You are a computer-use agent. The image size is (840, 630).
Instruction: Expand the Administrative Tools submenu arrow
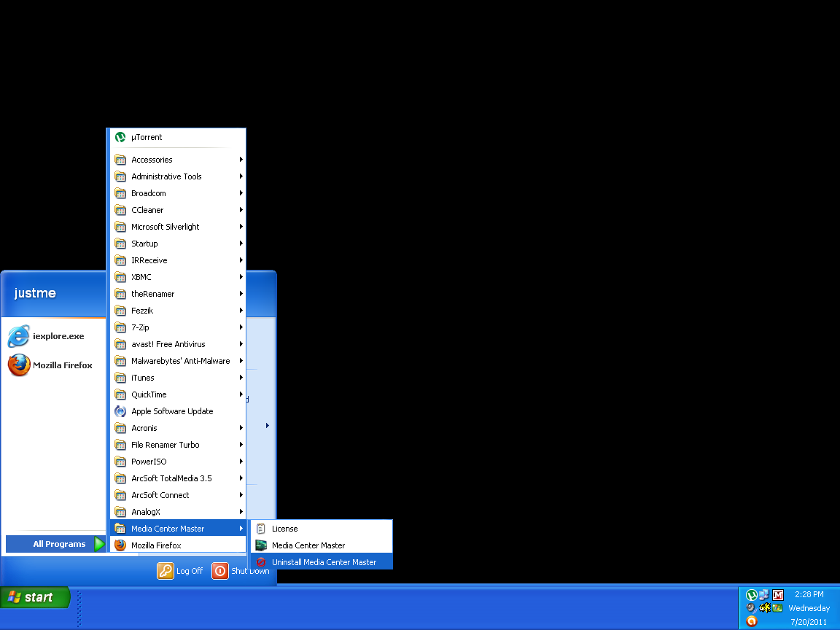tap(241, 176)
